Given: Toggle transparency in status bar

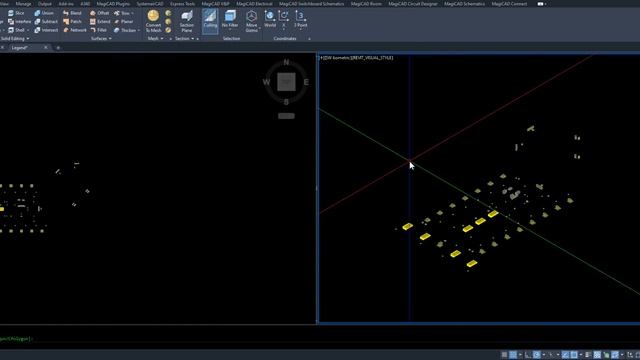Looking at the screenshot, I should click(x=597, y=355).
